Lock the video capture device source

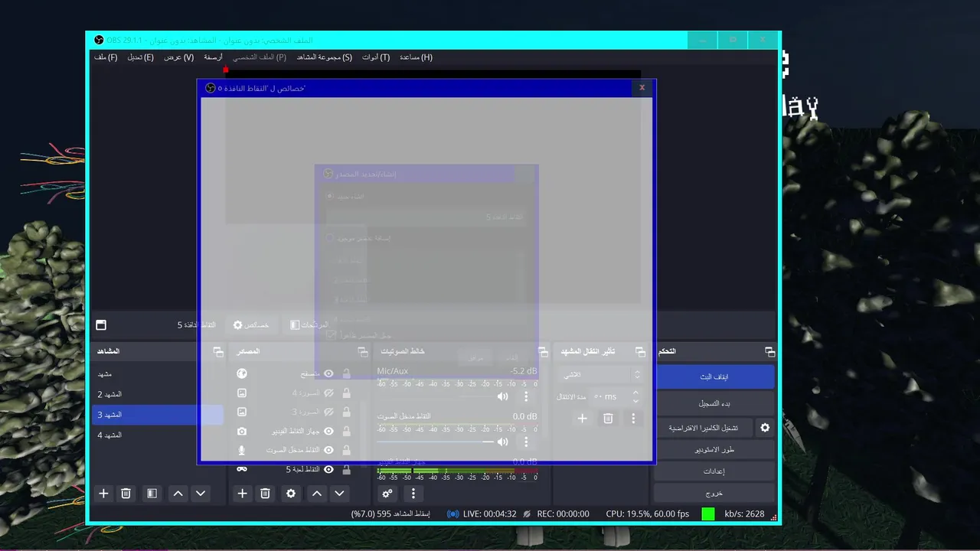[x=346, y=431]
